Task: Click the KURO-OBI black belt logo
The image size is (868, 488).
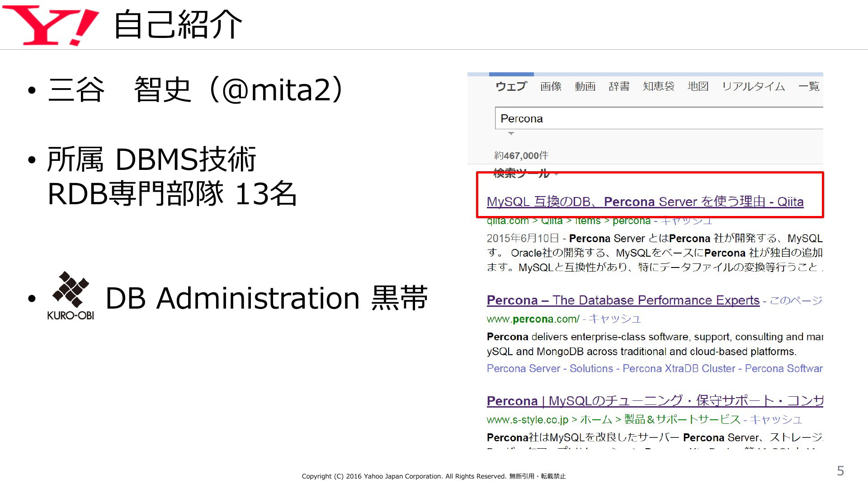Action: (x=71, y=296)
